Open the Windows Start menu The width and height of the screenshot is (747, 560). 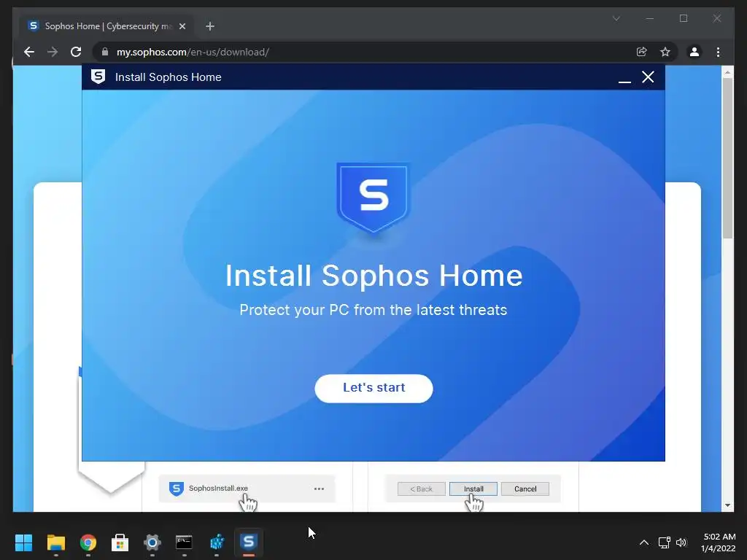(x=23, y=542)
